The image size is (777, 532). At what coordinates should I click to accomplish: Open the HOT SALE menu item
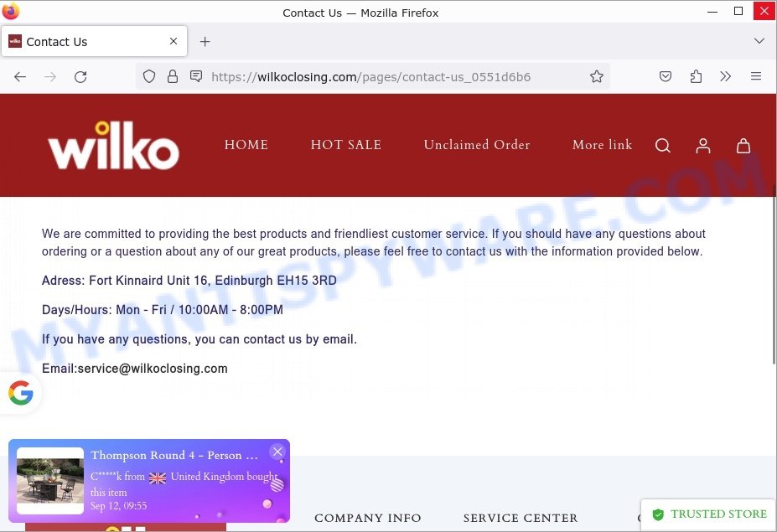point(346,145)
